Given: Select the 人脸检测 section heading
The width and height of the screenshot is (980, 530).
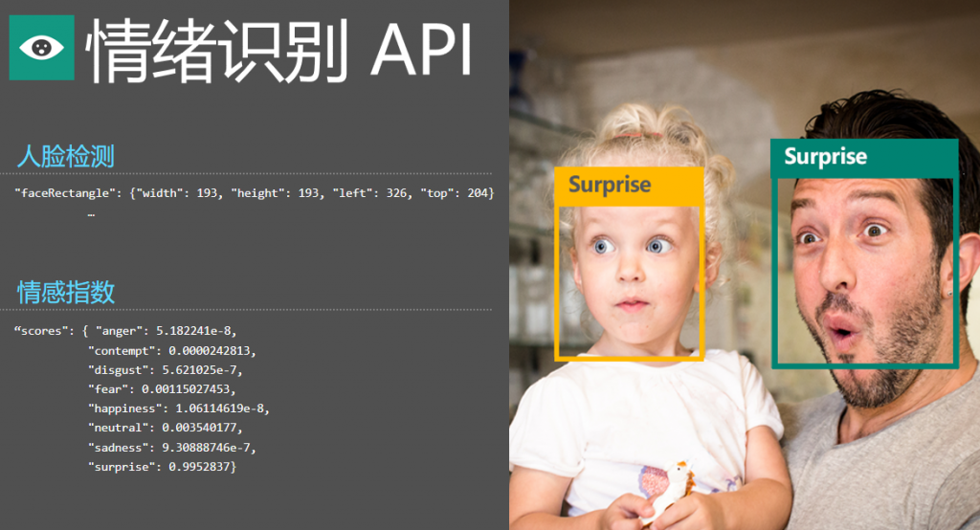Looking at the screenshot, I should coord(65,155).
